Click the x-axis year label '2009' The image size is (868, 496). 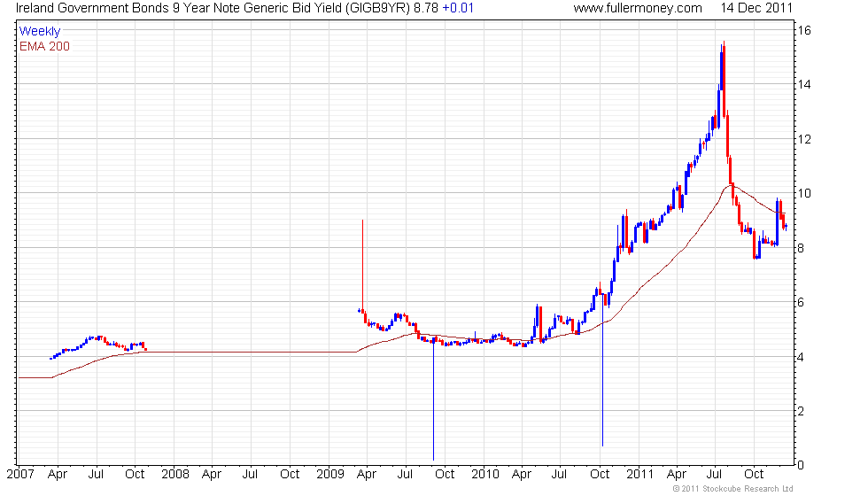coord(329,475)
